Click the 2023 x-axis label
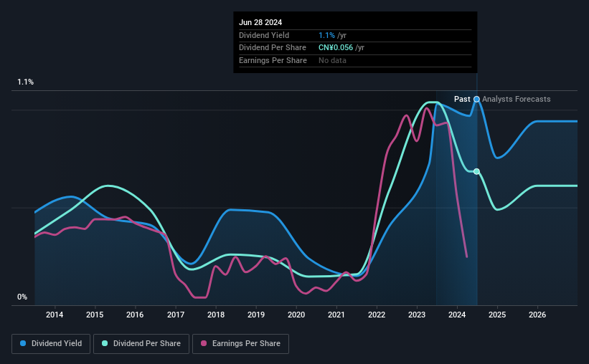The width and height of the screenshot is (589, 364). click(x=417, y=315)
